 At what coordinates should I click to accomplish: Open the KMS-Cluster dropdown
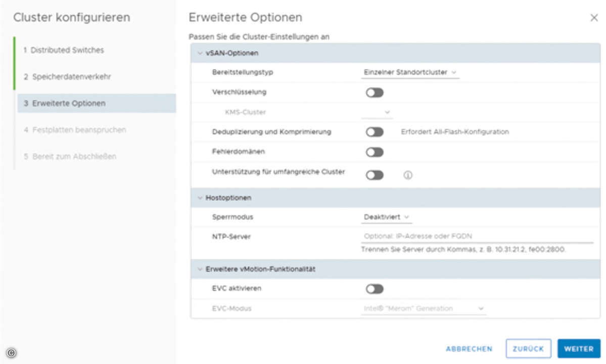(377, 112)
